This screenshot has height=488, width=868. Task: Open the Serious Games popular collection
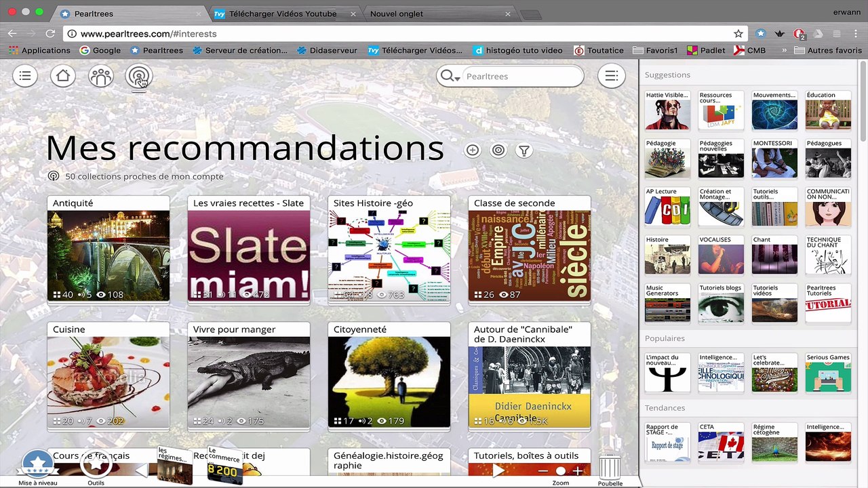828,372
